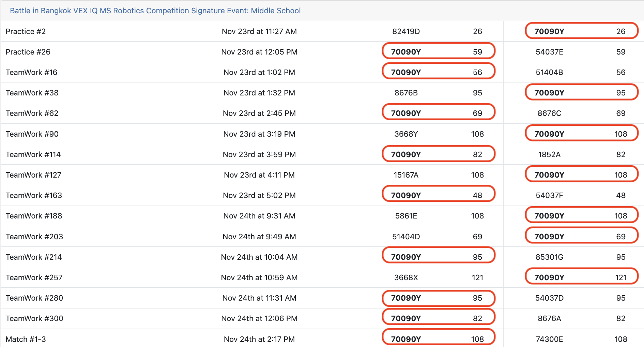This screenshot has height=347, width=644.
Task: Click the Practice #2 match name
Action: tap(26, 31)
